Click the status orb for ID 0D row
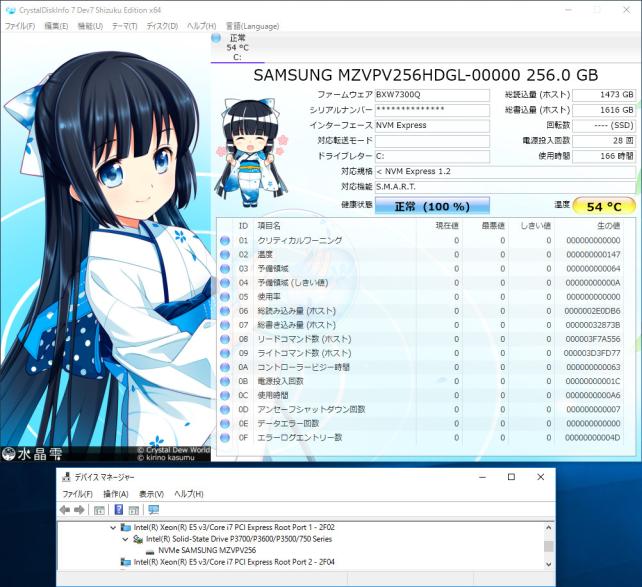 tap(225, 410)
